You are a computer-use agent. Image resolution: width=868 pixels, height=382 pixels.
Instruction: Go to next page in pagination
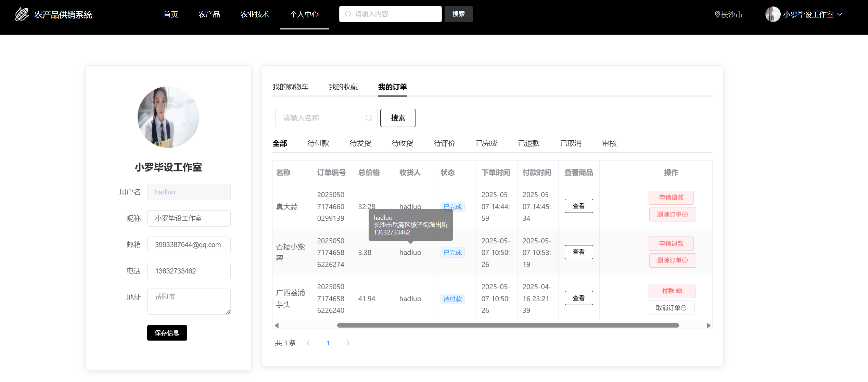(x=348, y=343)
